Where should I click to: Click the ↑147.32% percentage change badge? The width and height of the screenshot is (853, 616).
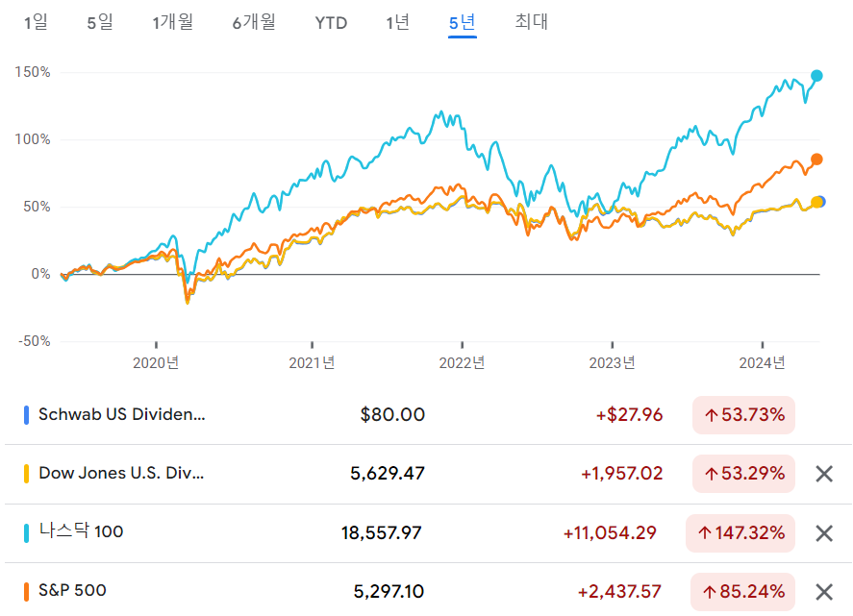(x=740, y=532)
